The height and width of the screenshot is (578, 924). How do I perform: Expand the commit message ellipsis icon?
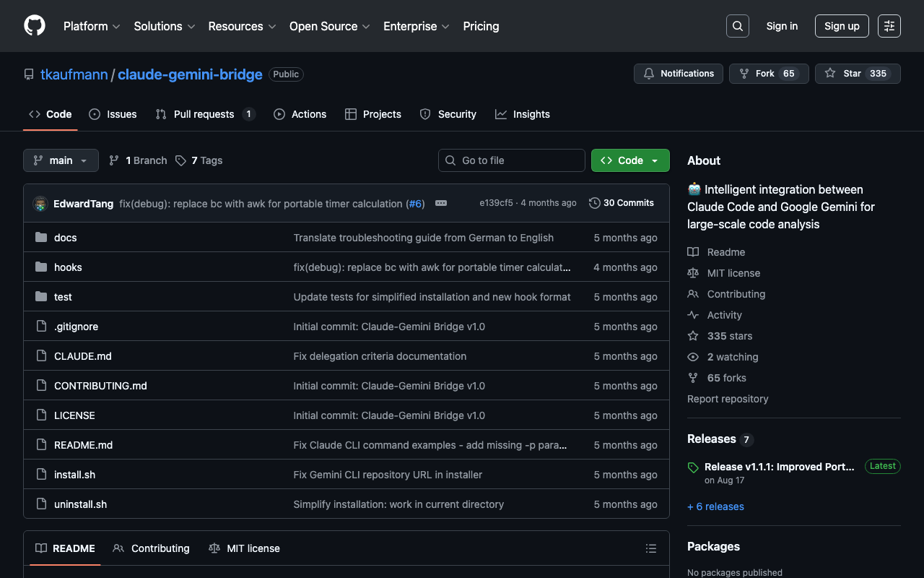click(x=441, y=204)
